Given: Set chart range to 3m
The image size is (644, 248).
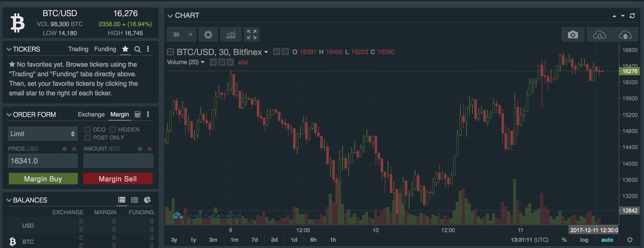Looking at the screenshot, I should tap(213, 240).
